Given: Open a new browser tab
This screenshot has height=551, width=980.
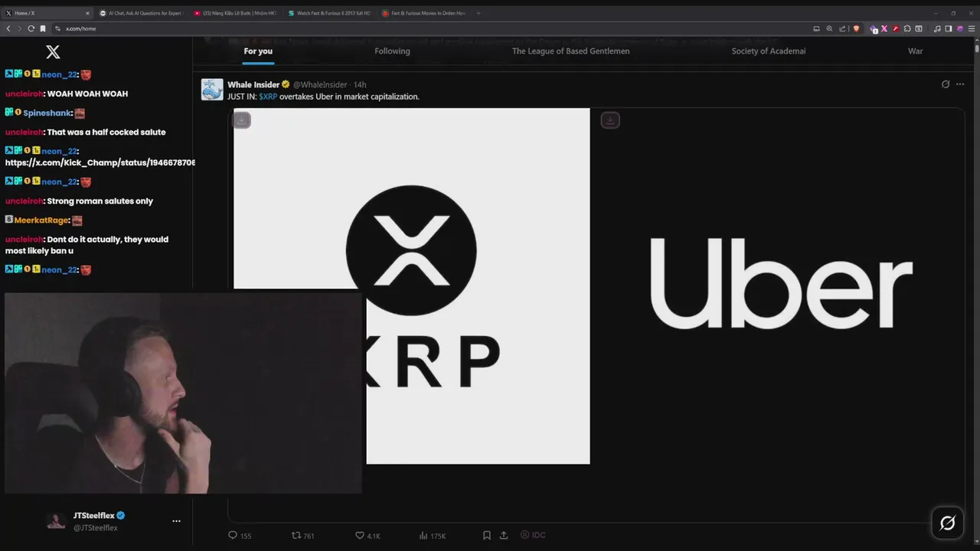Looking at the screenshot, I should click(479, 13).
